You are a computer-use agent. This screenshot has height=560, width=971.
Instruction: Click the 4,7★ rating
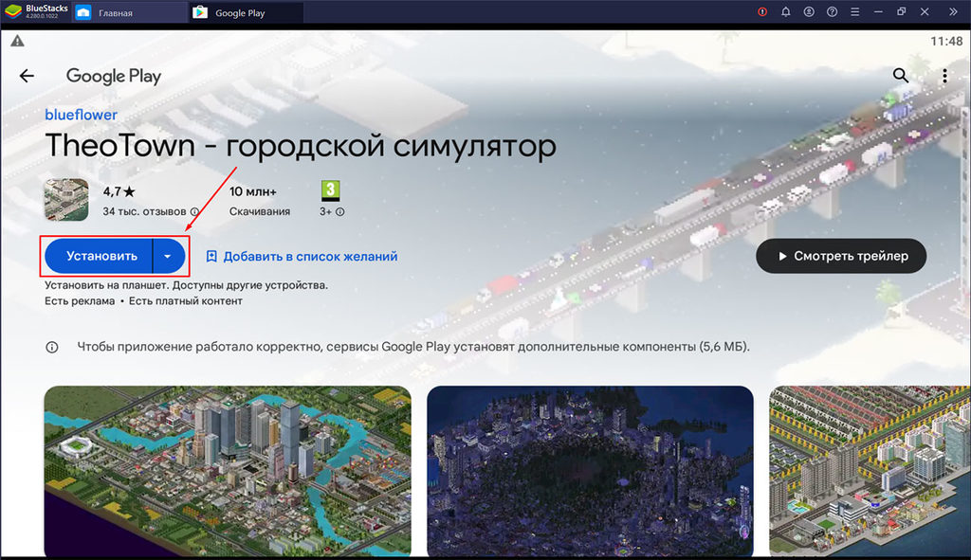point(119,191)
